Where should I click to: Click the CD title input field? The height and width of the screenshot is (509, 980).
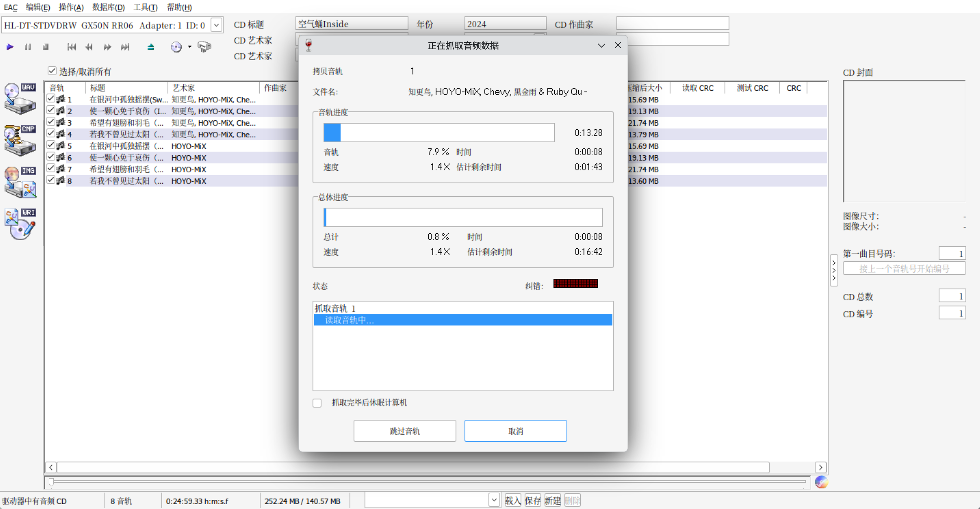[352, 24]
